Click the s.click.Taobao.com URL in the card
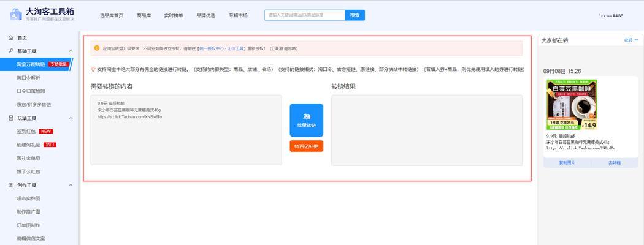 point(581,148)
